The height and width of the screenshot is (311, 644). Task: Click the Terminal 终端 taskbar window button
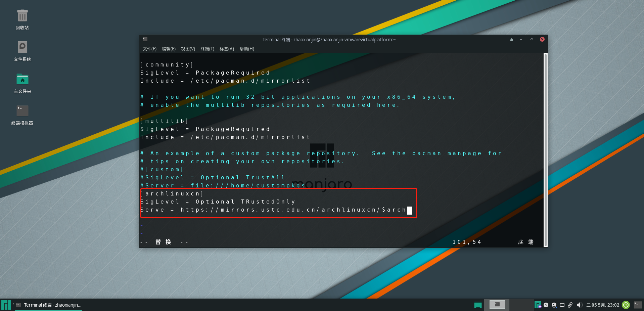tap(49, 305)
